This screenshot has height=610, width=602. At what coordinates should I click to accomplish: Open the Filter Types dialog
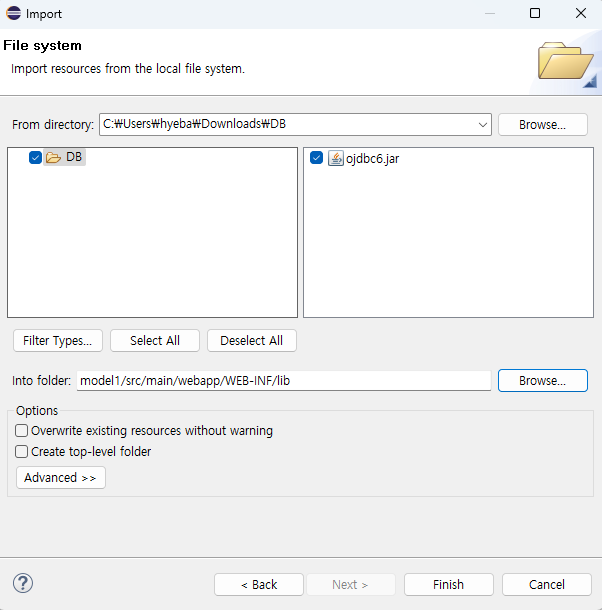(x=58, y=340)
